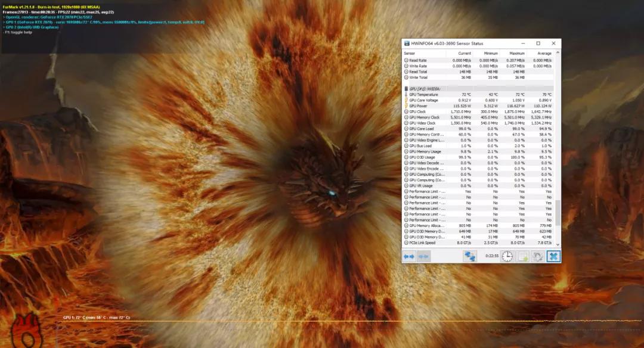Click the scrollbar down arrow in sensor list
644x348 pixels.
558,244
